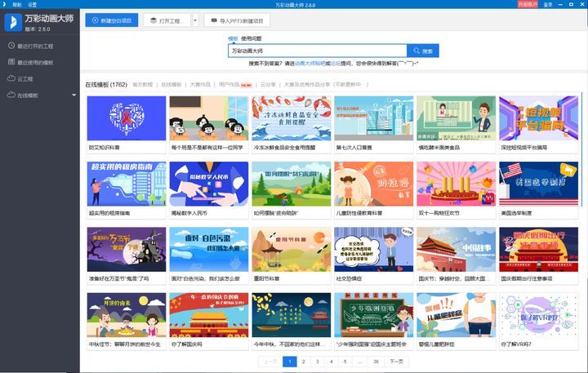Click the red 升级账户 button
This screenshot has width=588, height=373.
528,5
